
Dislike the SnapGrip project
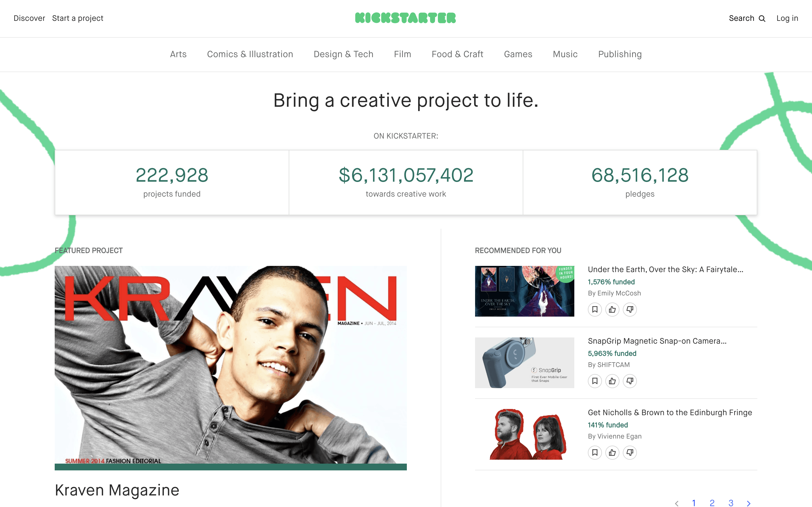point(630,381)
